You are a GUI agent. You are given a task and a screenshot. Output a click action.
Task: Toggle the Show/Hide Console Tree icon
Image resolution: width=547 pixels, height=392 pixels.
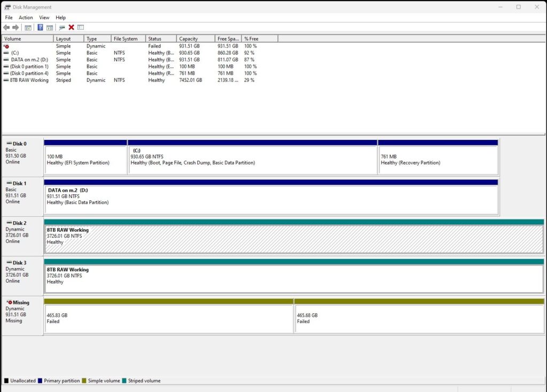(x=28, y=27)
